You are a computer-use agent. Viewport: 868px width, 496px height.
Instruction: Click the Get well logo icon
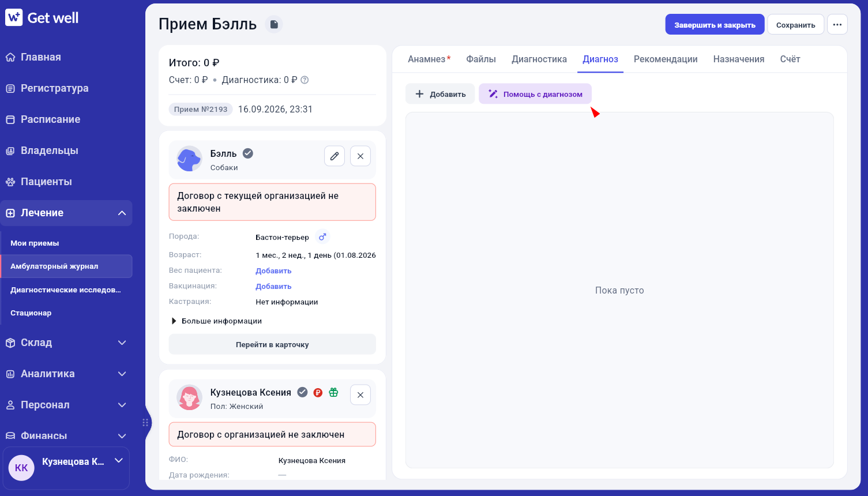[14, 18]
